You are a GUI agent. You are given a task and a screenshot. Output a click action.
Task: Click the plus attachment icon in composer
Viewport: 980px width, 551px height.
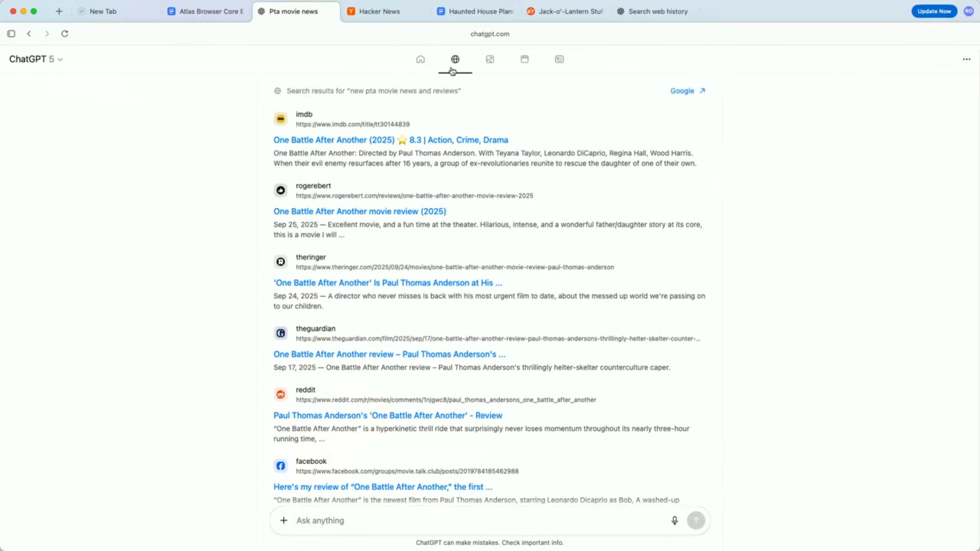[x=284, y=520]
